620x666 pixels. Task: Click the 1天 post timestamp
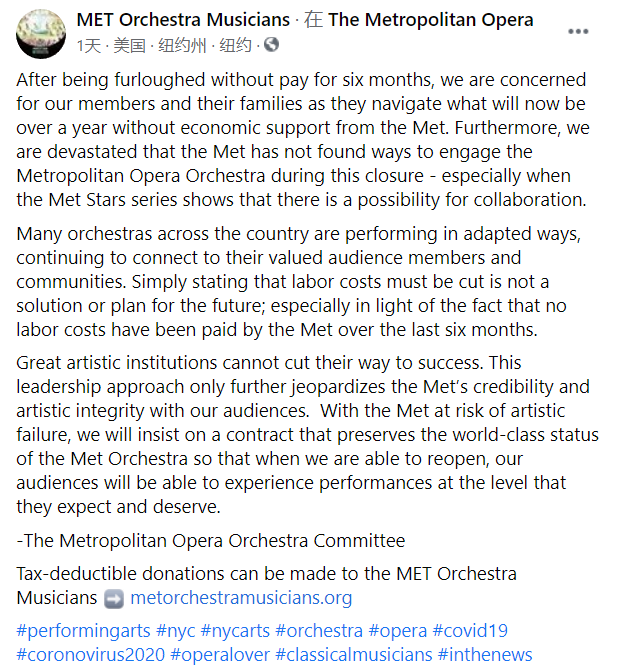pos(90,45)
